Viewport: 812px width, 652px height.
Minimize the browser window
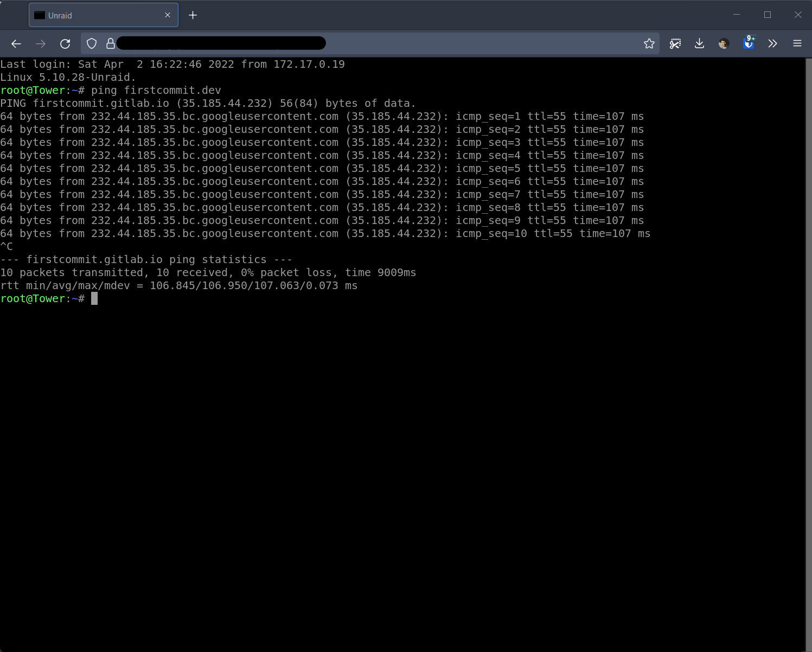(x=737, y=15)
